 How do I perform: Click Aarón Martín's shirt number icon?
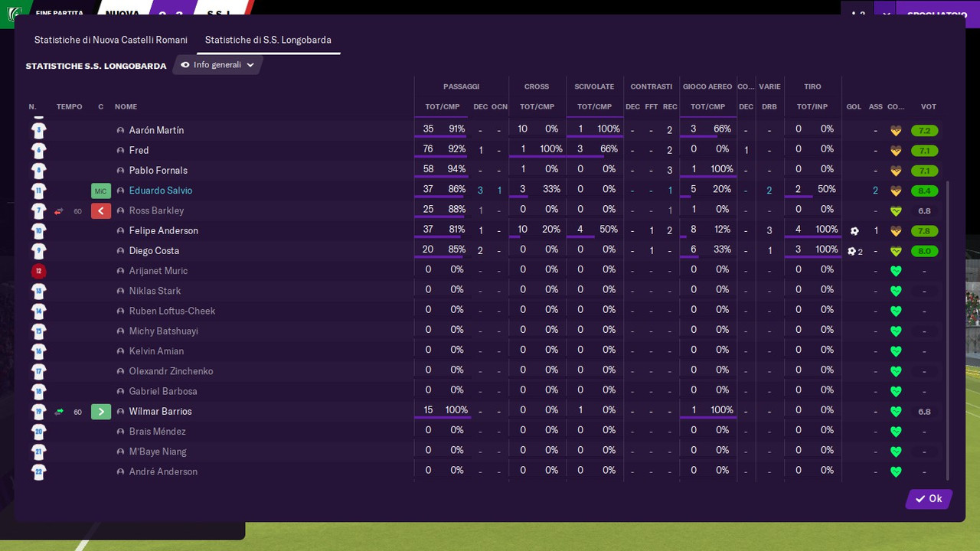tap(38, 131)
